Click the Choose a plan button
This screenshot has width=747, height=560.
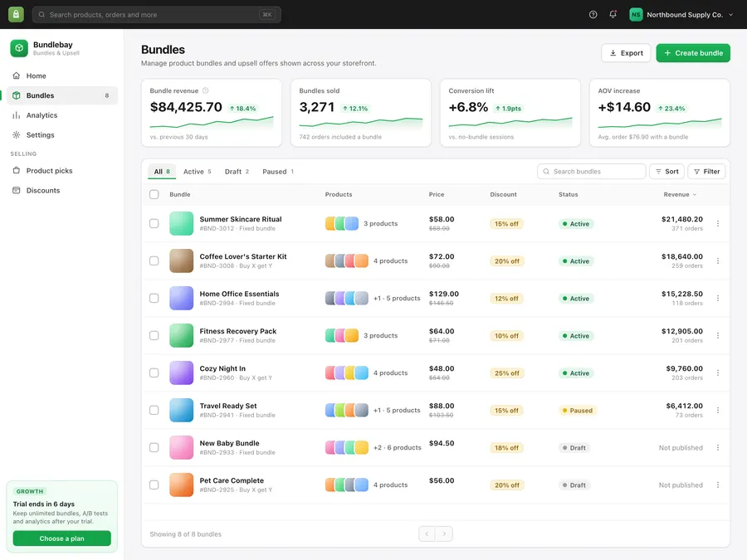62,538
